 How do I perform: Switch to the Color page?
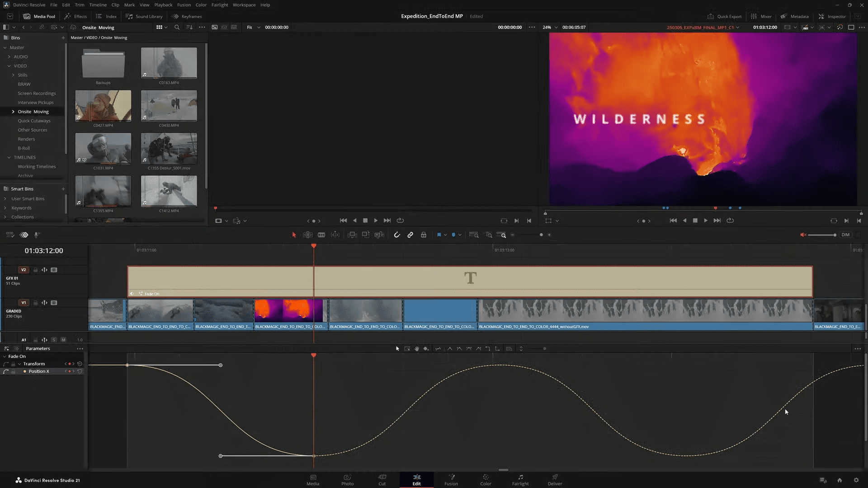485,480
